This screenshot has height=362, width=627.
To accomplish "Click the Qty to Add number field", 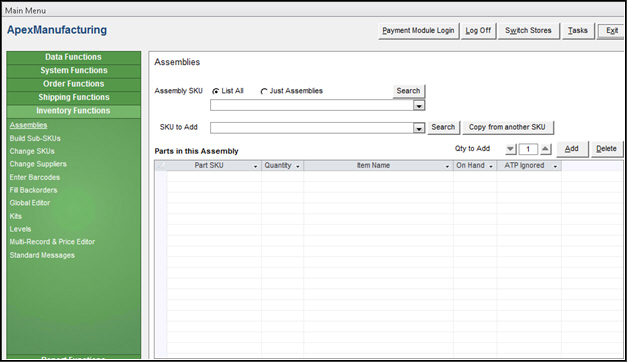I will coord(528,149).
